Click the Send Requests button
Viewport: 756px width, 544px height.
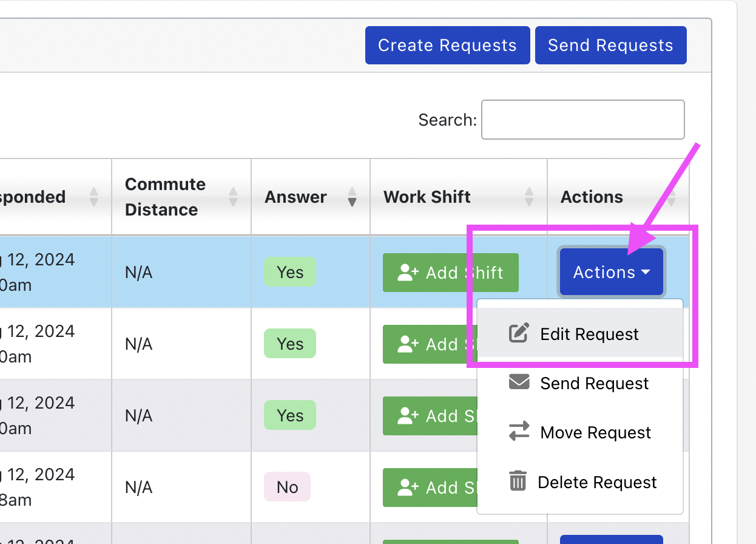[x=610, y=45]
